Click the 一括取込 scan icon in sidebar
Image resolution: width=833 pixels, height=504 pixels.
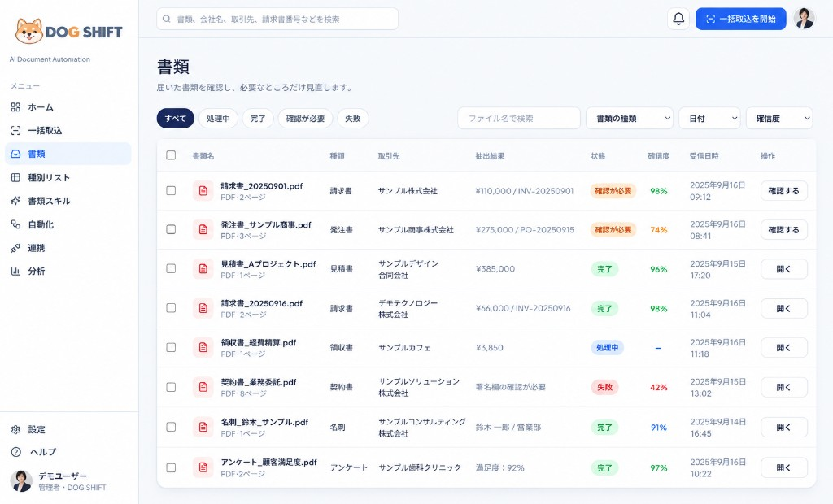15,131
